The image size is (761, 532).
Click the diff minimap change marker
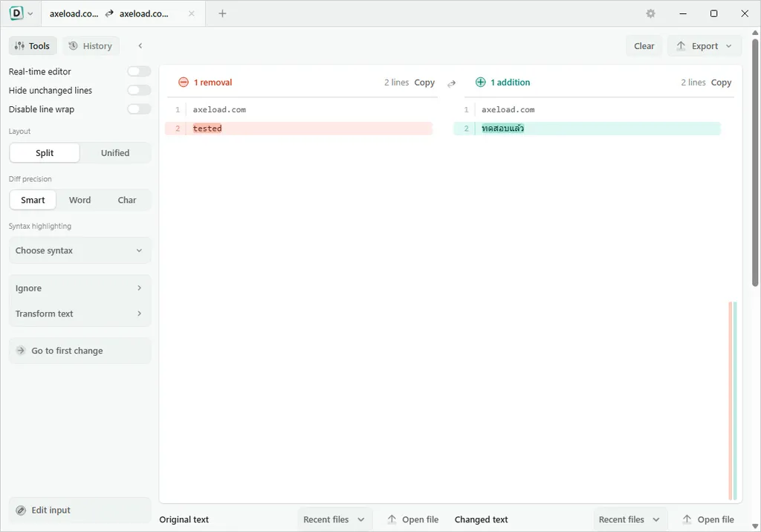pos(733,400)
